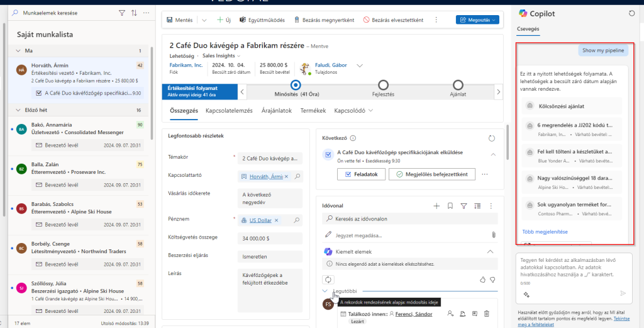Go to previous process stage arrow

point(242,92)
